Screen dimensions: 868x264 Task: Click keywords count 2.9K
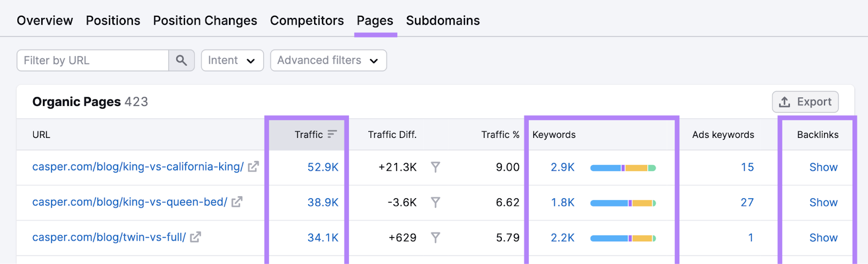(x=563, y=167)
